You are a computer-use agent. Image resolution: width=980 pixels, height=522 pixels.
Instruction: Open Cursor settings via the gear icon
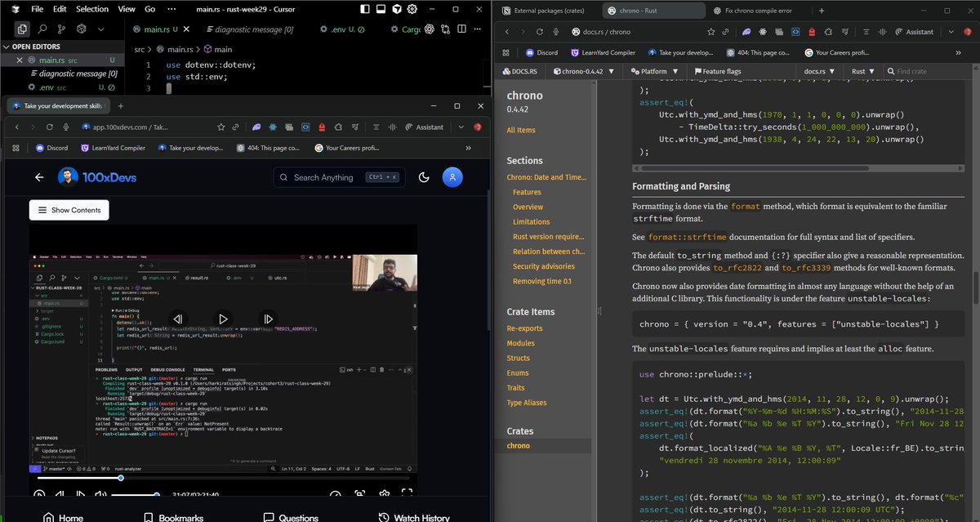point(412,9)
